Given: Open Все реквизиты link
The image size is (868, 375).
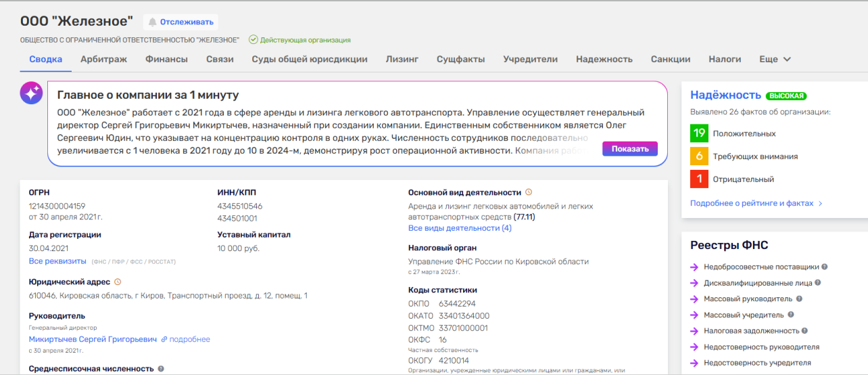Looking at the screenshot, I should pos(57,261).
